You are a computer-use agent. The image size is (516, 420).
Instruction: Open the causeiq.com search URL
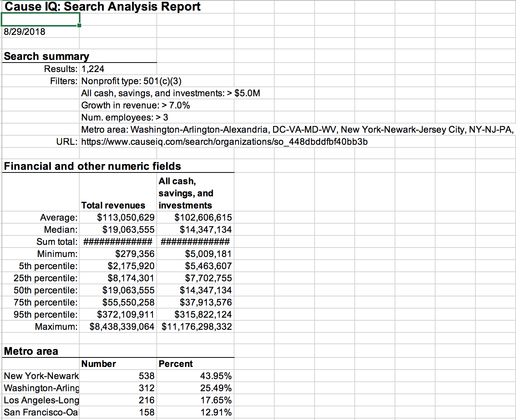224,142
